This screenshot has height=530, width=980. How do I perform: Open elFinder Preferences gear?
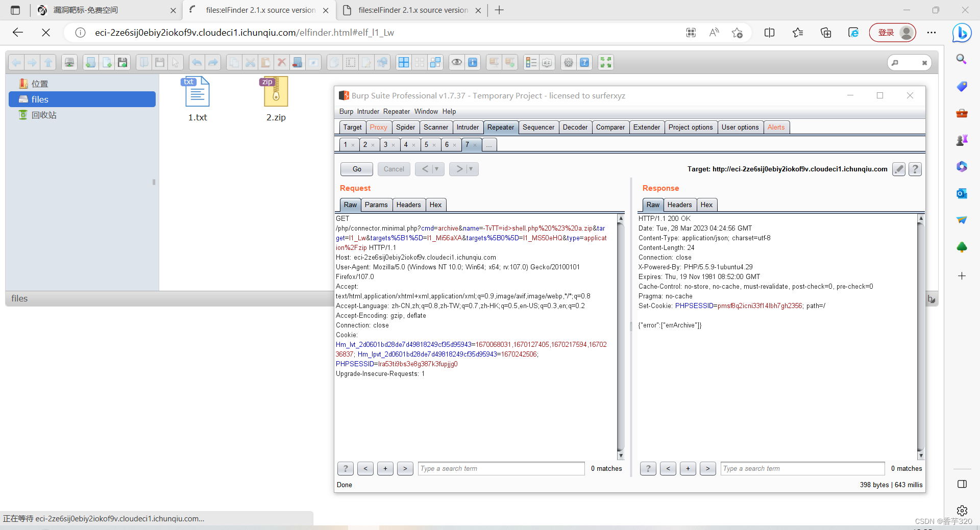tap(569, 62)
